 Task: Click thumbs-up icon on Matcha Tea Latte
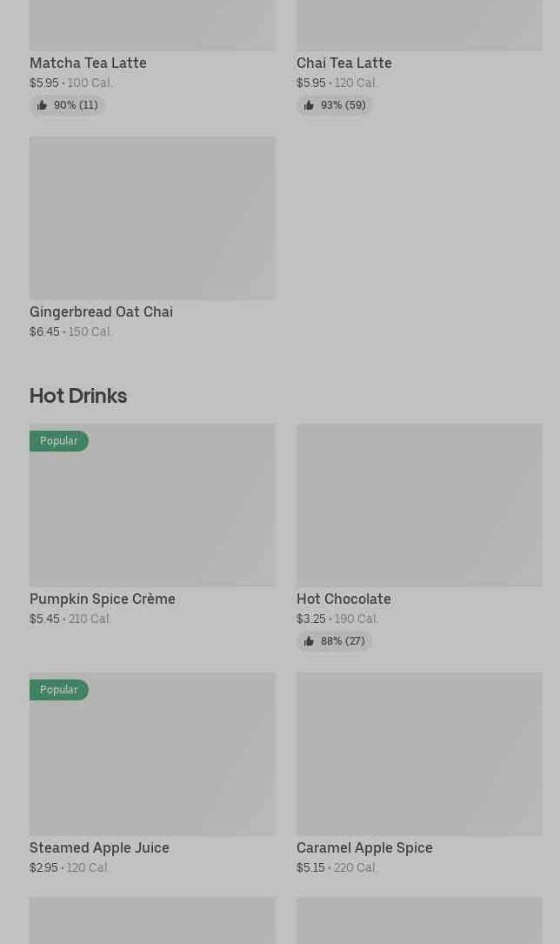(x=42, y=105)
